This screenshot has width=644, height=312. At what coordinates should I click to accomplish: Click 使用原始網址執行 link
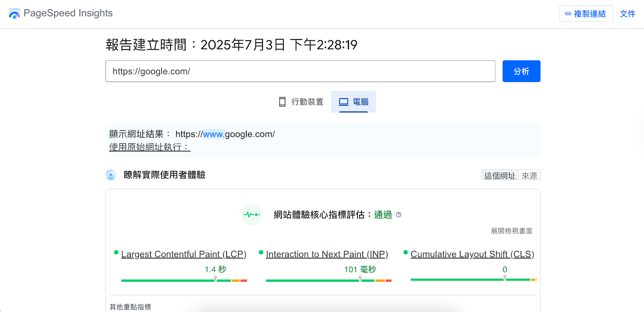pyautogui.click(x=150, y=147)
